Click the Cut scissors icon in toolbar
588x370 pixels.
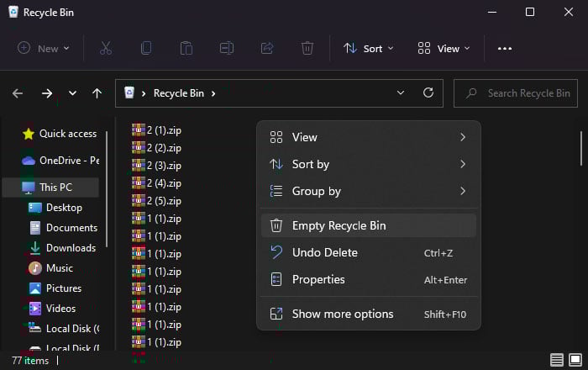pyautogui.click(x=106, y=49)
